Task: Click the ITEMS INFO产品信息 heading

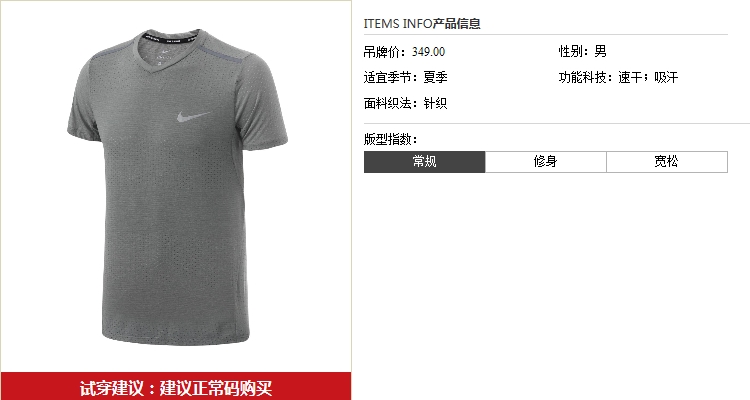Action: coord(422,23)
